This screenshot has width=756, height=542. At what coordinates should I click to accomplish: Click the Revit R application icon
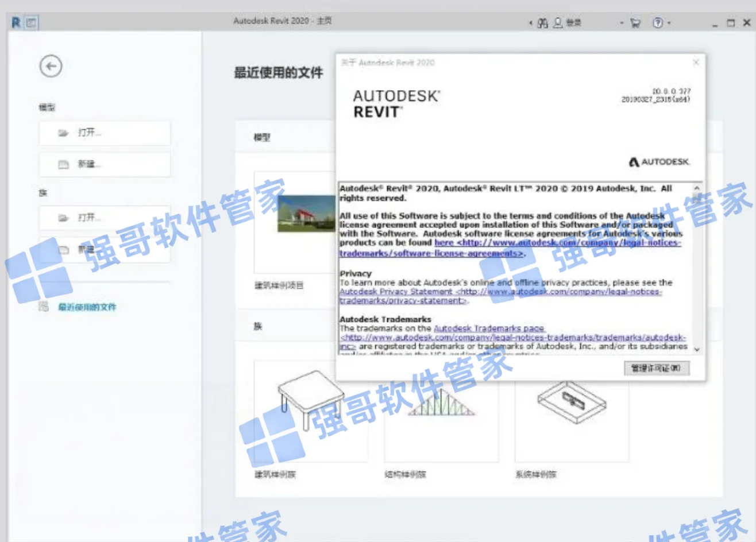(x=16, y=22)
